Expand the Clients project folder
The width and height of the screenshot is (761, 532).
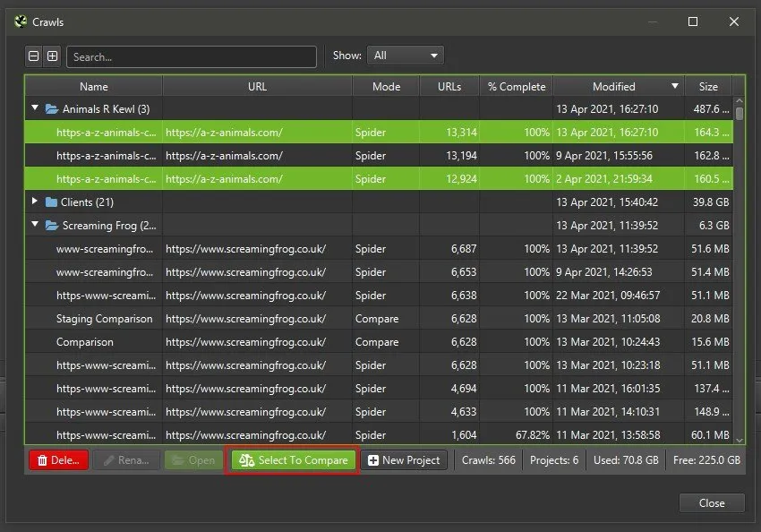(x=36, y=202)
